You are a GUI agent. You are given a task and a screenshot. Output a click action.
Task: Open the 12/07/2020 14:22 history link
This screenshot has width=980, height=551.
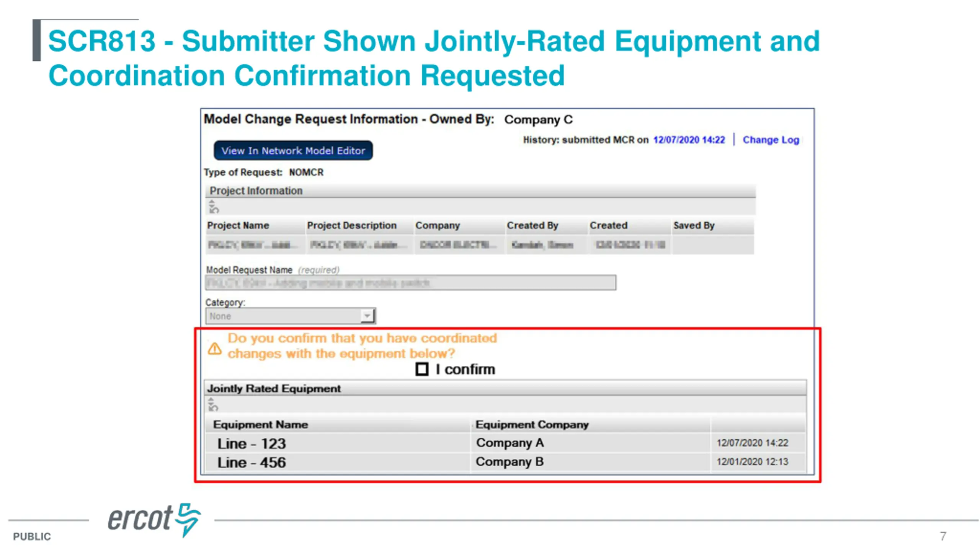point(689,140)
